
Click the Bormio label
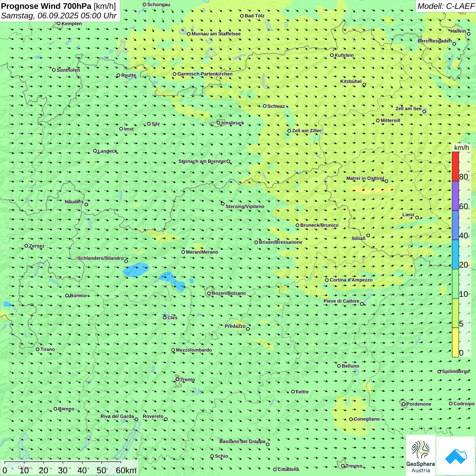click(78, 295)
